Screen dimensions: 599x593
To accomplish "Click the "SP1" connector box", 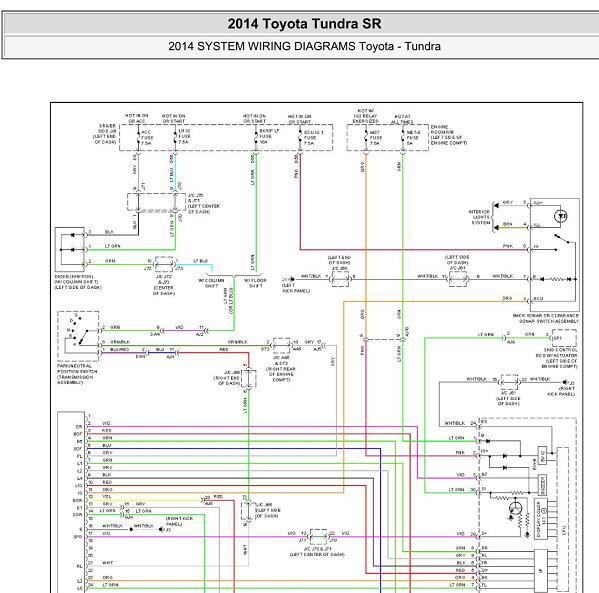I will (x=564, y=338).
